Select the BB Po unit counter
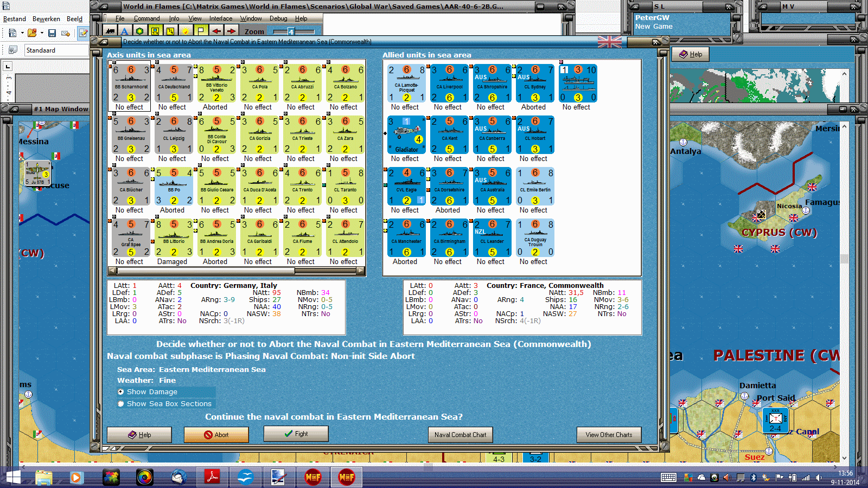 [174, 187]
